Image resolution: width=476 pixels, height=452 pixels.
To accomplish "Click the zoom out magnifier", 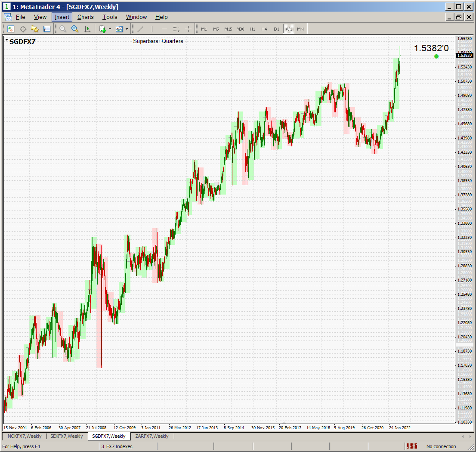I will [63, 29].
